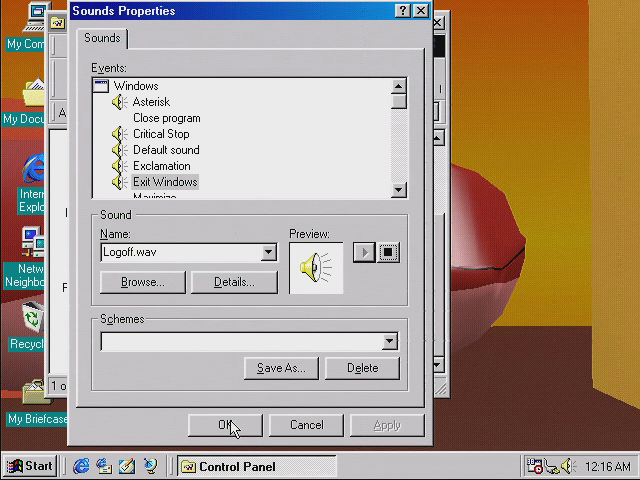640x480 pixels.
Task: Select the Asterisk event
Action: pos(151,102)
